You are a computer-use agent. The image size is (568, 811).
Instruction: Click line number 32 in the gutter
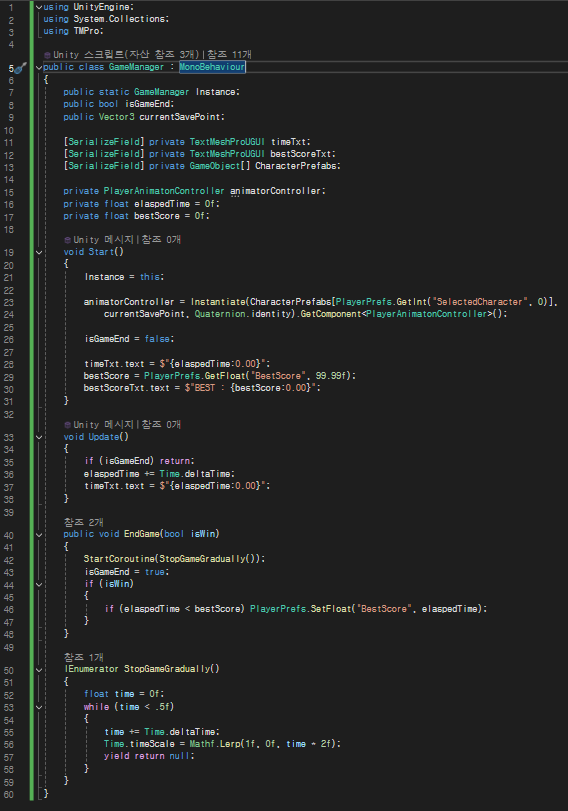tap(9, 415)
